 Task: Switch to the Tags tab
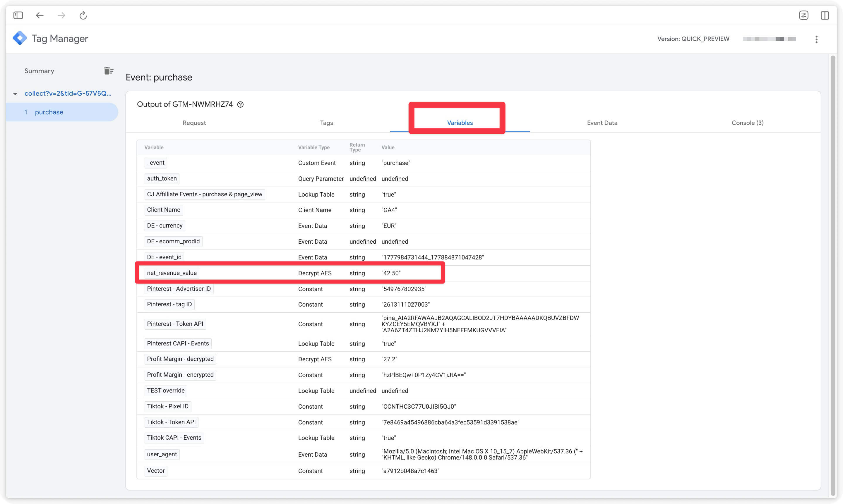(x=326, y=123)
